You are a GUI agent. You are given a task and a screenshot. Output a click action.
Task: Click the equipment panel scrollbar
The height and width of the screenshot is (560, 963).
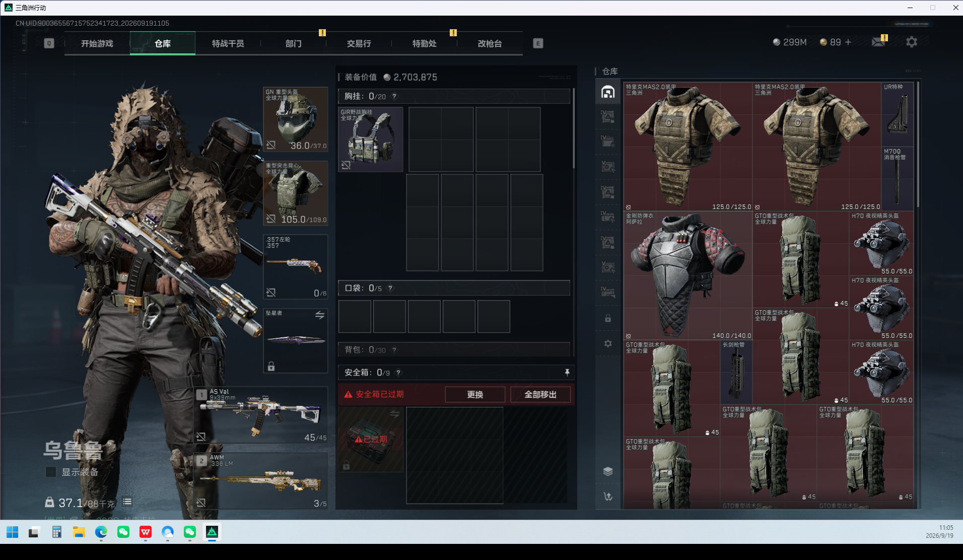click(573, 128)
